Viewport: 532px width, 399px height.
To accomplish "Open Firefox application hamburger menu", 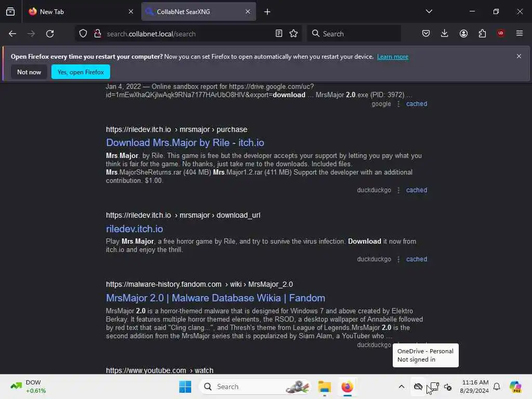I will pos(520,33).
